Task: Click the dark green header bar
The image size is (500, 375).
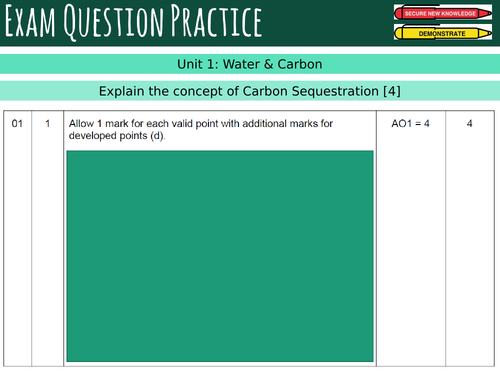Action: pos(250,23)
